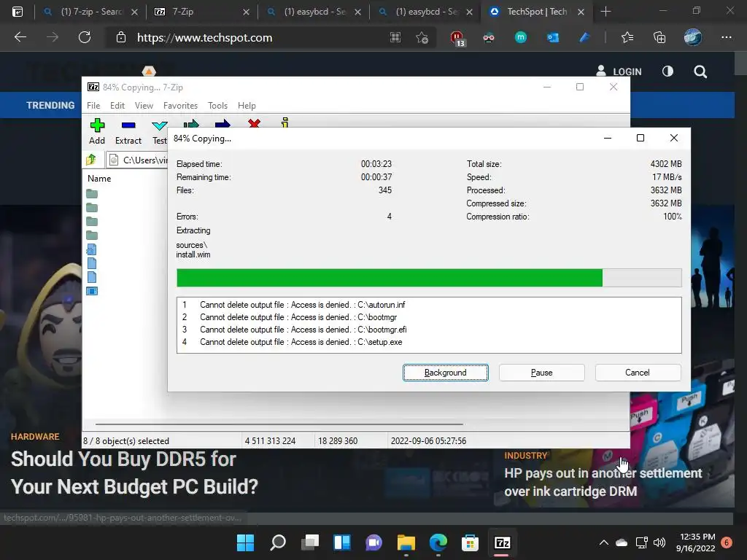Image resolution: width=747 pixels, height=560 pixels.
Task: Click the Windows Start button
Action: coord(245,542)
